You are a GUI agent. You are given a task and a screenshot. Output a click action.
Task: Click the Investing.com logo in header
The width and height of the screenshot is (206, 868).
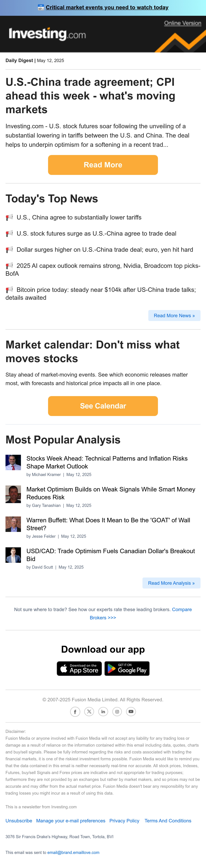pyautogui.click(x=47, y=34)
